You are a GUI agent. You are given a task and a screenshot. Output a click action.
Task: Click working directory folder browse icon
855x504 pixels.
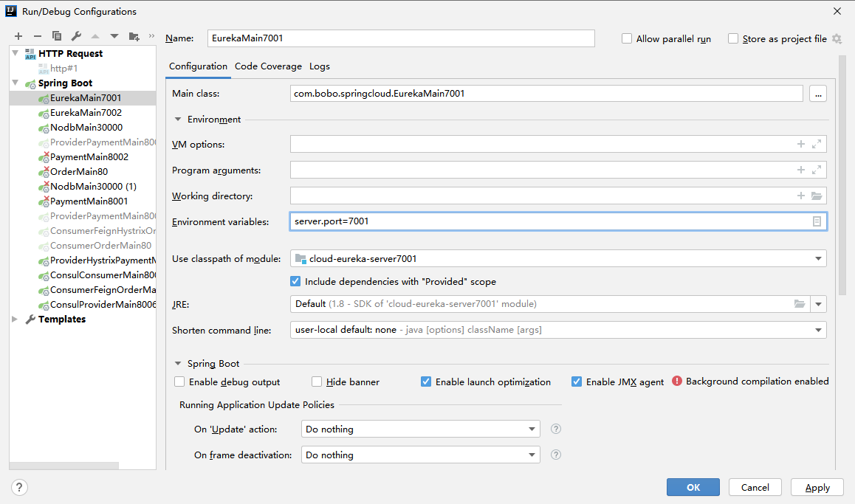817,196
